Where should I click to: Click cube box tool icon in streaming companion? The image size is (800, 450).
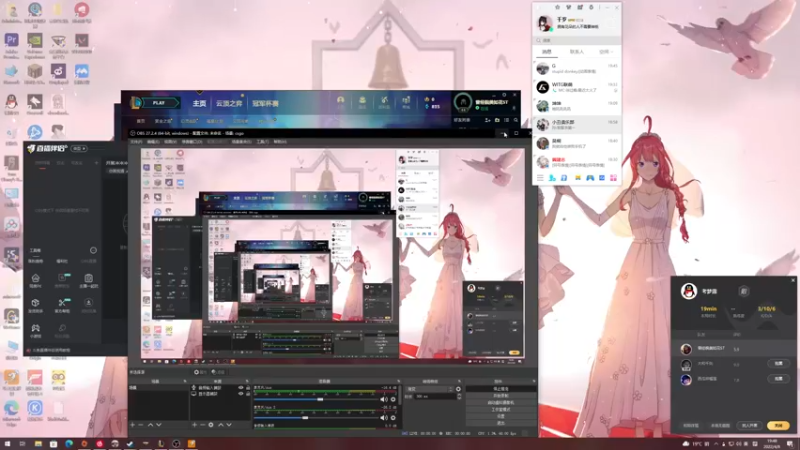(x=36, y=303)
